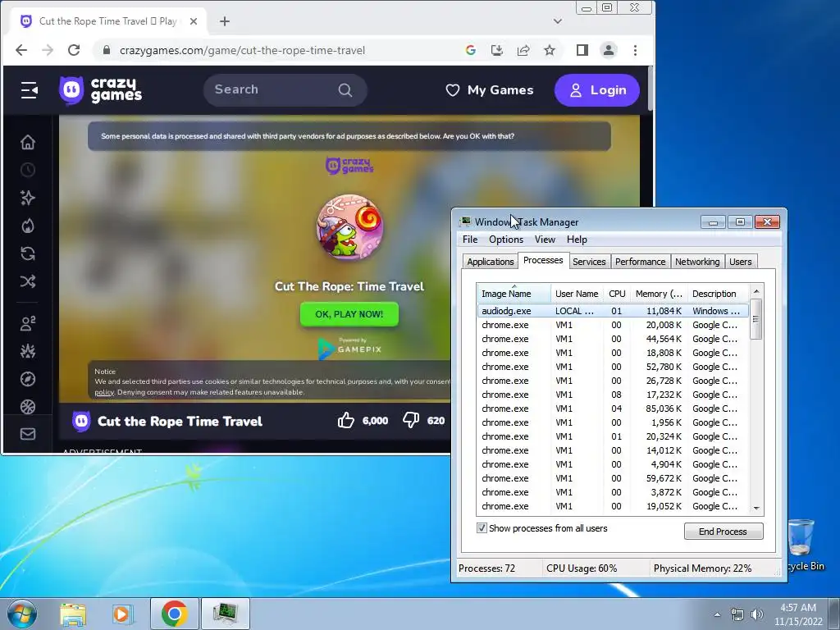The height and width of the screenshot is (630, 840).
Task: Click the End Process button
Action: pyautogui.click(x=724, y=532)
